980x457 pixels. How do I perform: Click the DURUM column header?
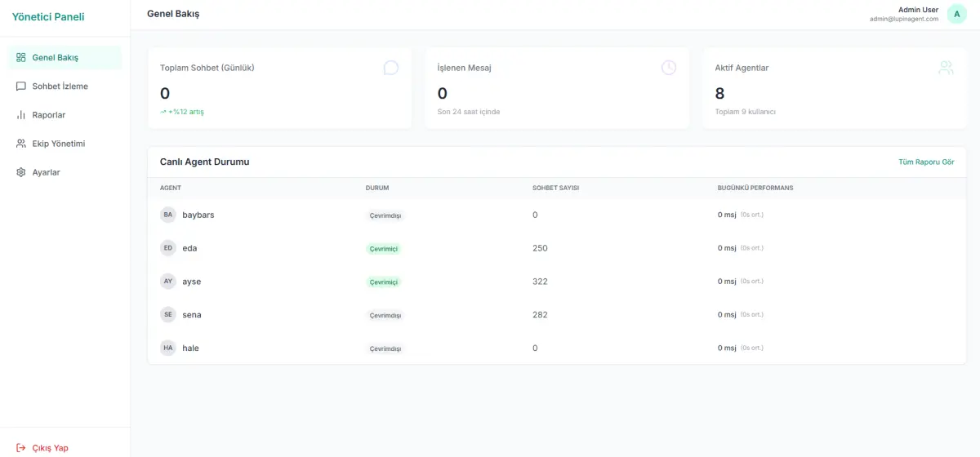click(377, 188)
